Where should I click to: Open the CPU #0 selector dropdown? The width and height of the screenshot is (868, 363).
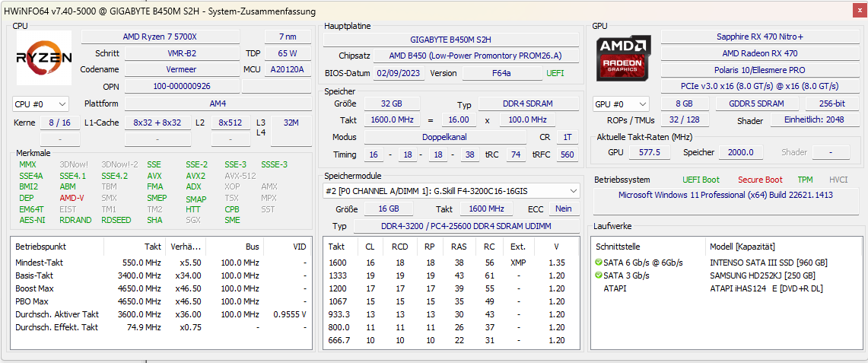click(40, 104)
